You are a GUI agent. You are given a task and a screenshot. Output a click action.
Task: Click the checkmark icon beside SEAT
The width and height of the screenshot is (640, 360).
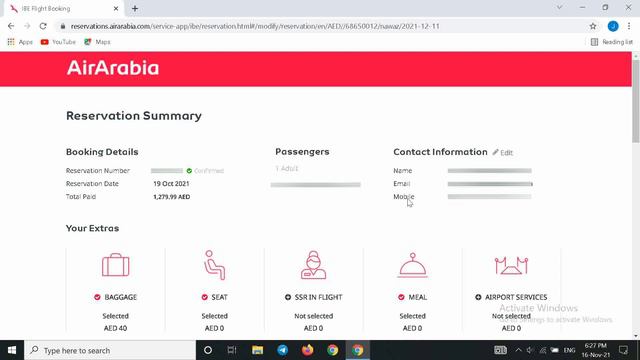pyautogui.click(x=204, y=297)
